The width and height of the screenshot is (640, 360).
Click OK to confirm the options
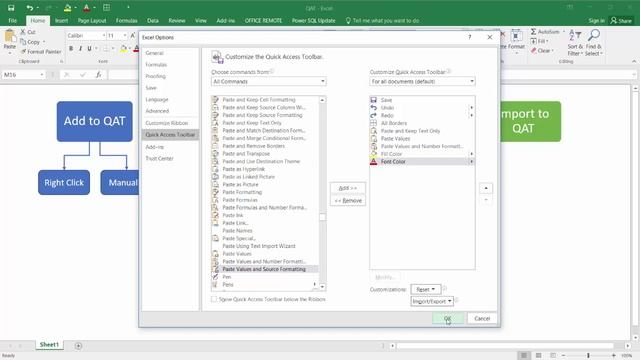[448, 318]
